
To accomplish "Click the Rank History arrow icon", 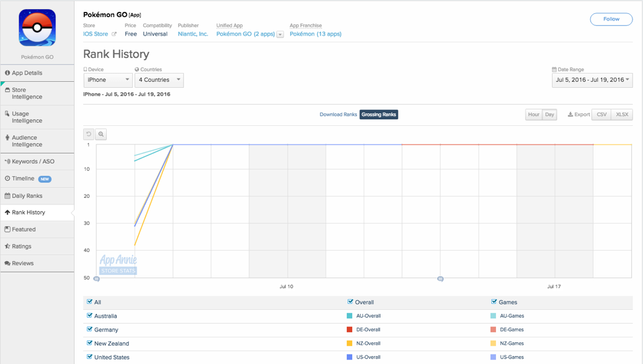I will (7, 212).
